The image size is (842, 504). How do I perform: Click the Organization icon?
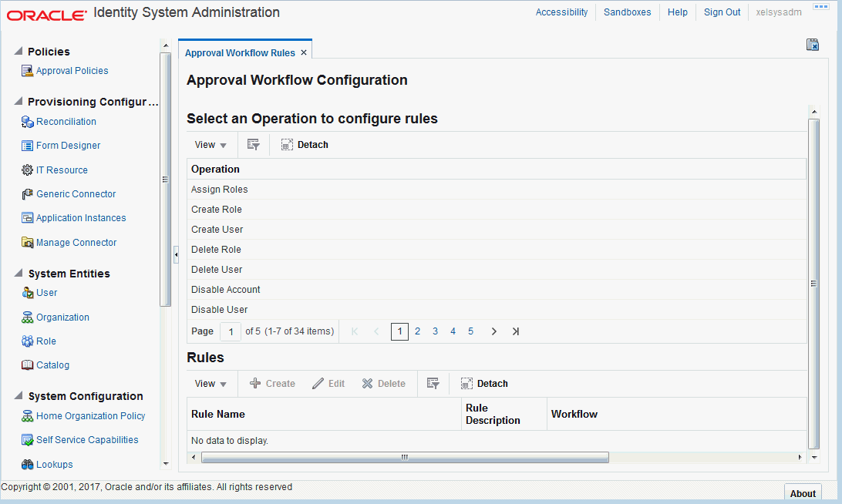[27, 318]
